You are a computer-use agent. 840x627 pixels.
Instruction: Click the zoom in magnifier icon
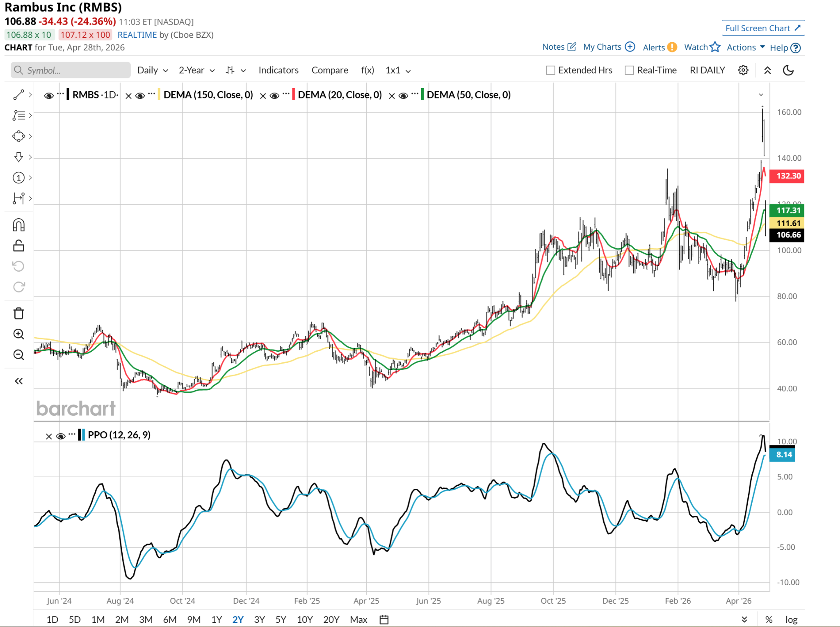pos(18,334)
